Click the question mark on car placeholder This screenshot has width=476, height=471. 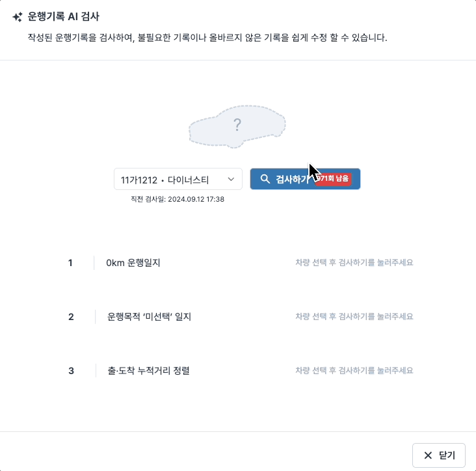[x=237, y=125]
